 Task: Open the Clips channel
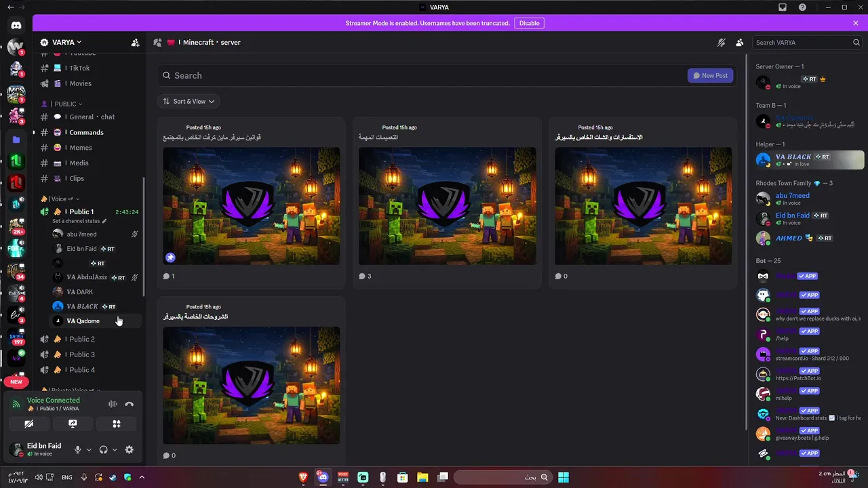tap(91, 178)
